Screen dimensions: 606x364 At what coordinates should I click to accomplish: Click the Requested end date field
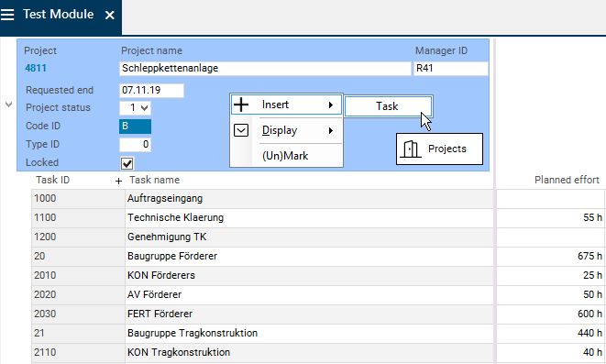click(x=152, y=91)
